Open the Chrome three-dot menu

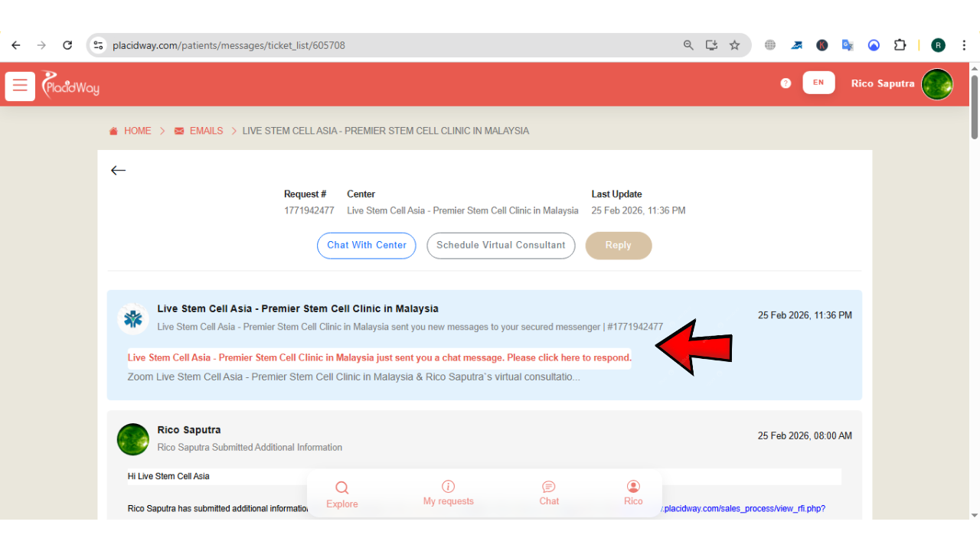(x=964, y=45)
